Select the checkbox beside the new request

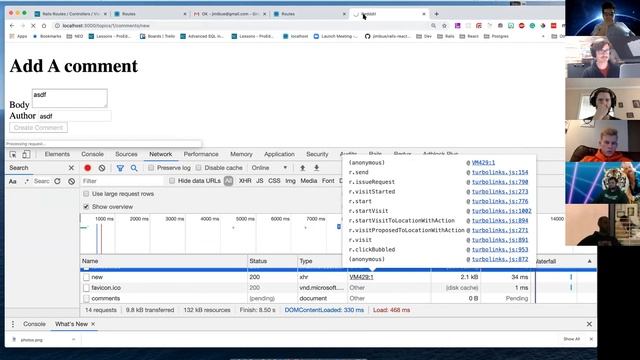pos(86,277)
